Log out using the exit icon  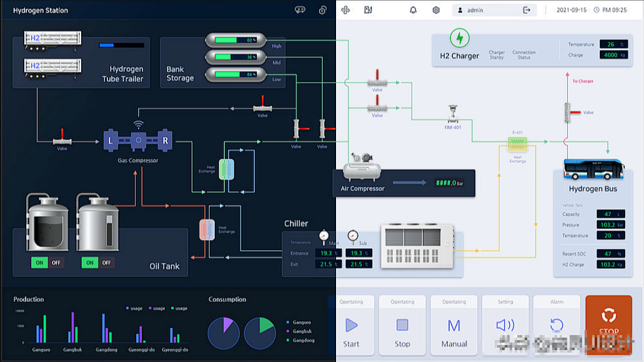tap(527, 10)
